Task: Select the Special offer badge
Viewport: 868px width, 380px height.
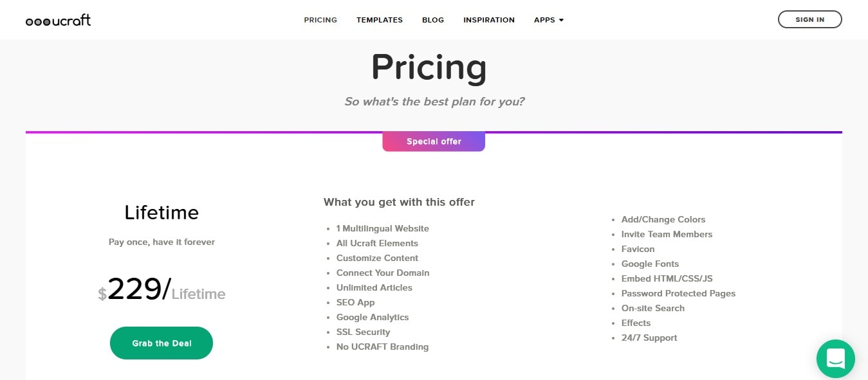Action: (434, 141)
